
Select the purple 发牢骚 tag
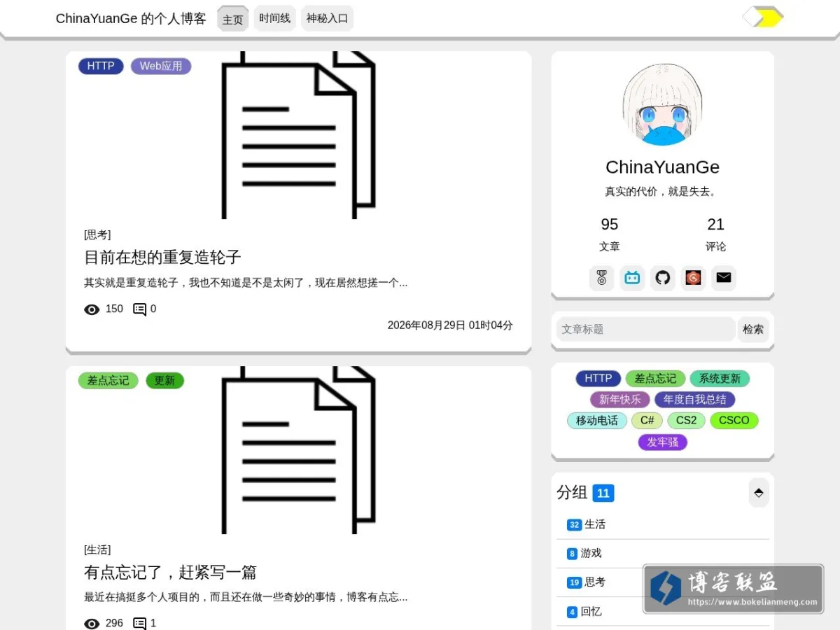pyautogui.click(x=663, y=442)
